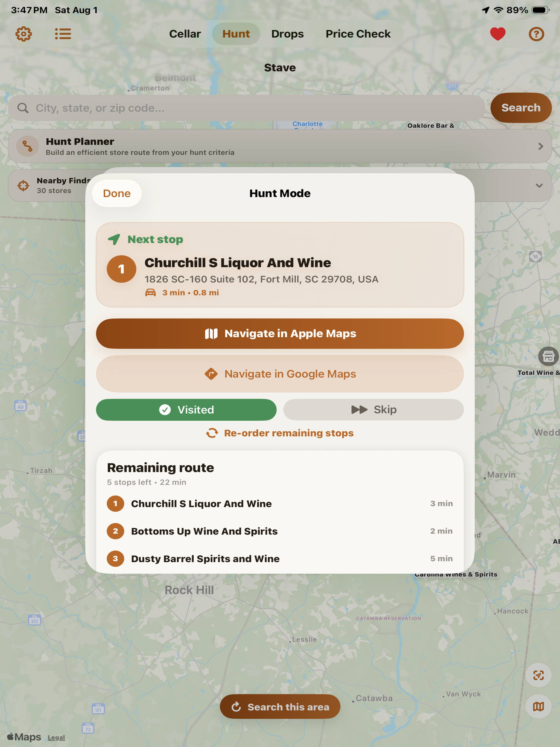
Task: Open the list view icon
Action: [x=63, y=34]
